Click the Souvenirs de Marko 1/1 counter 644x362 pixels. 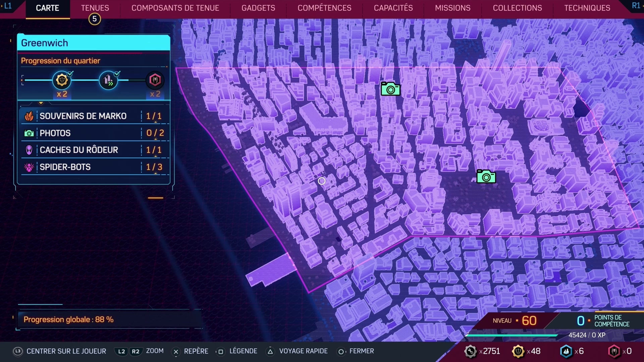tap(154, 116)
